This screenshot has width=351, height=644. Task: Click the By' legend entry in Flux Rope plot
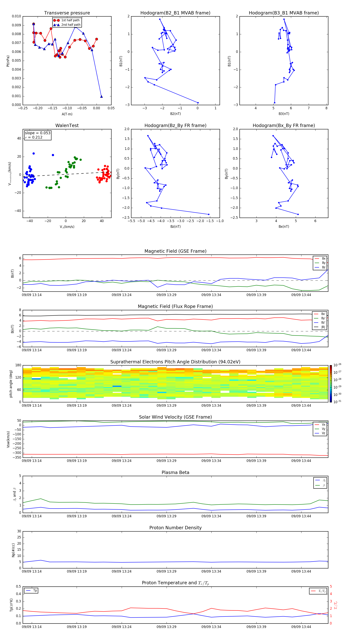[x=320, y=318]
